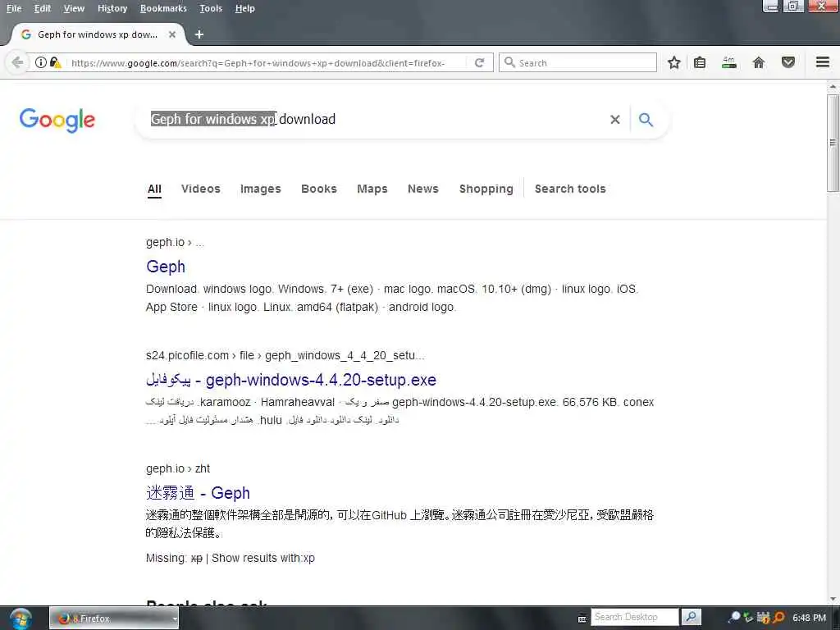Click the scrollbar down arrow
This screenshot has height=630, width=840.
point(833,598)
